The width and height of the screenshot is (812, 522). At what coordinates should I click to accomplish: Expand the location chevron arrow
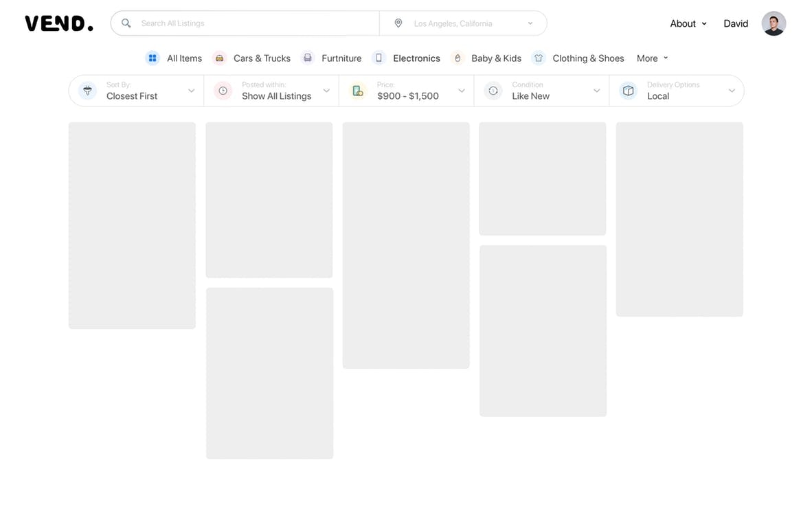(530, 23)
